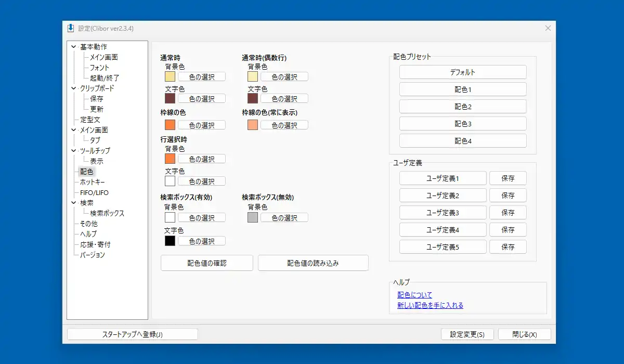The height and width of the screenshot is (364, 624).
Task: Click the 設定変更(S) button
Action: 467,334
